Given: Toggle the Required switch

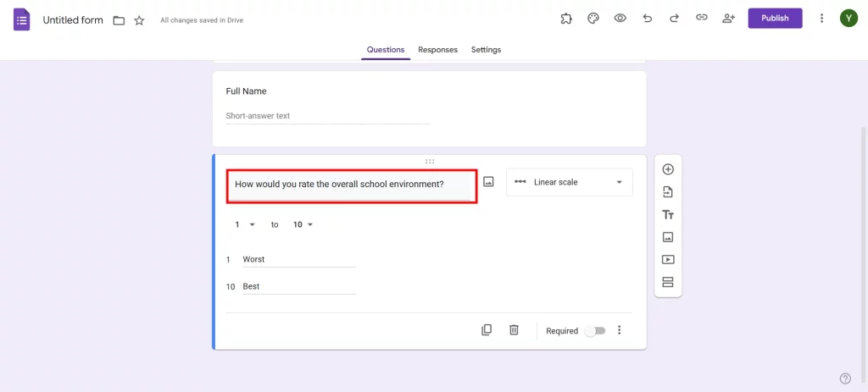Looking at the screenshot, I should (596, 331).
